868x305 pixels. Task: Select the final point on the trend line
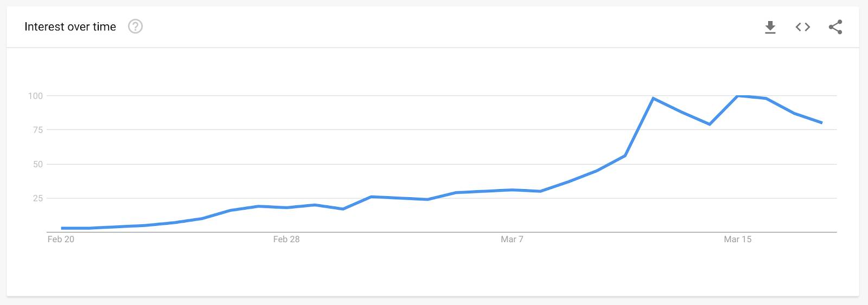click(821, 122)
